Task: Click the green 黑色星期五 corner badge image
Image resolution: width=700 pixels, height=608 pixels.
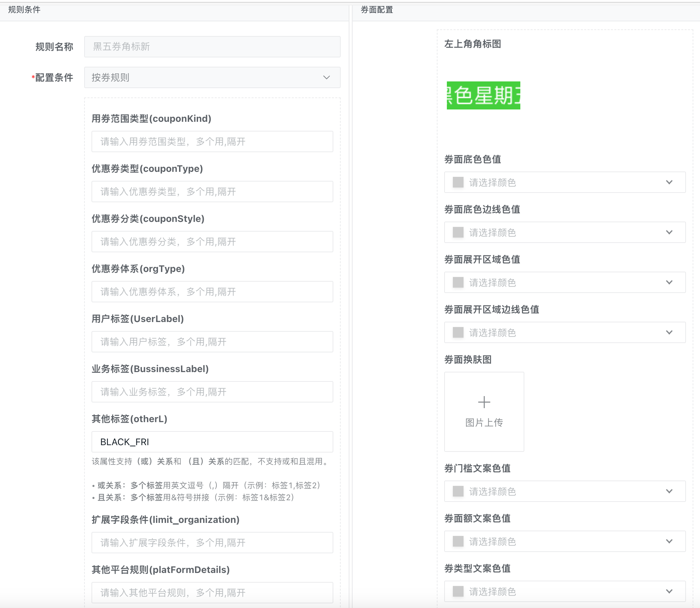Action: point(483,95)
